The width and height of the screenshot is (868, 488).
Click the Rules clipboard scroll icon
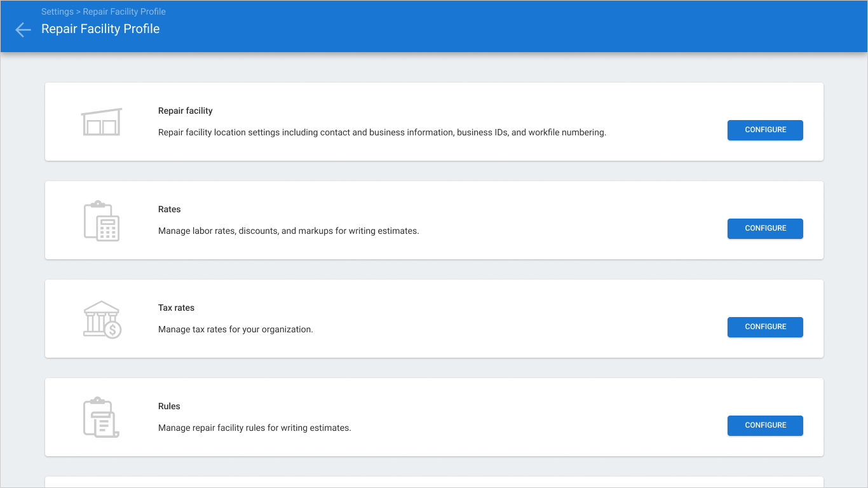point(102,417)
